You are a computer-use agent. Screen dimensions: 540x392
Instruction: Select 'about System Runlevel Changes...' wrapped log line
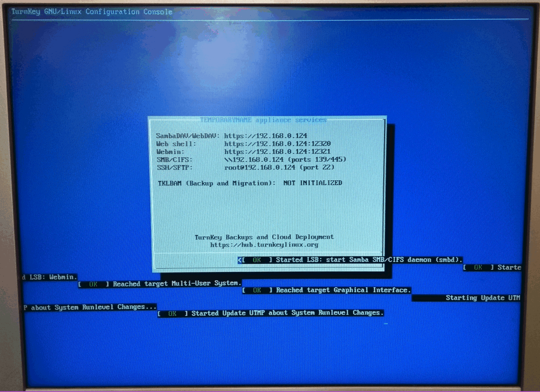90,307
